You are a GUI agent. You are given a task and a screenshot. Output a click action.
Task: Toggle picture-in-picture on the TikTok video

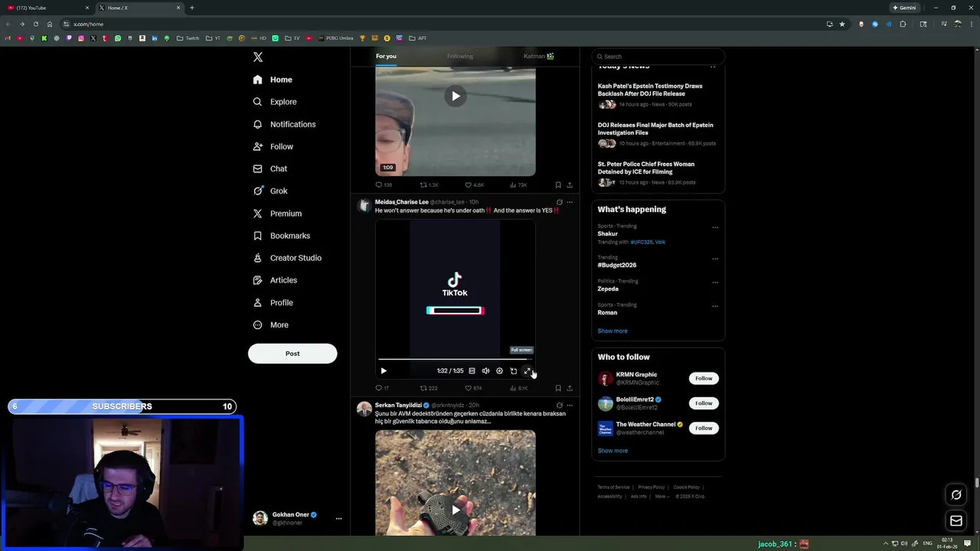click(513, 371)
